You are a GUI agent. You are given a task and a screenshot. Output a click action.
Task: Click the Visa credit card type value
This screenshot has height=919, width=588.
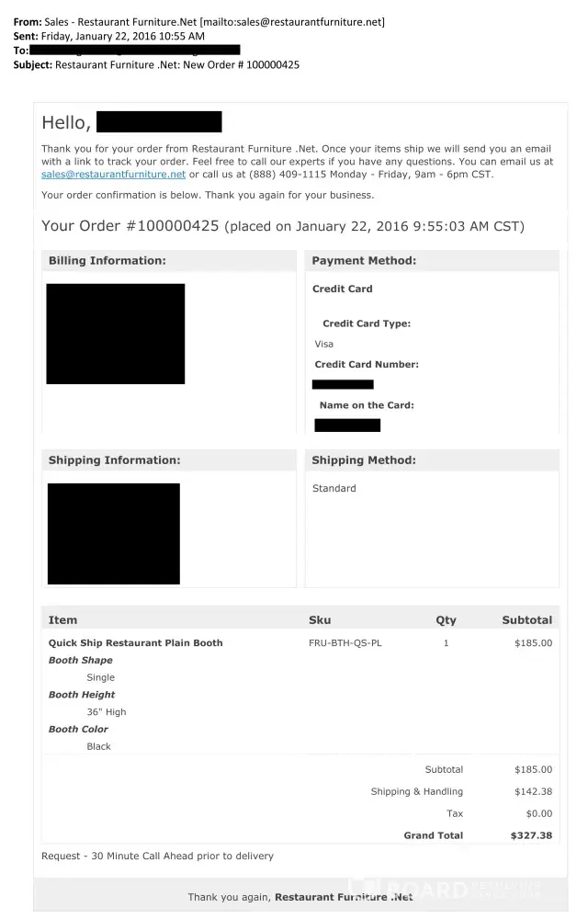click(323, 344)
